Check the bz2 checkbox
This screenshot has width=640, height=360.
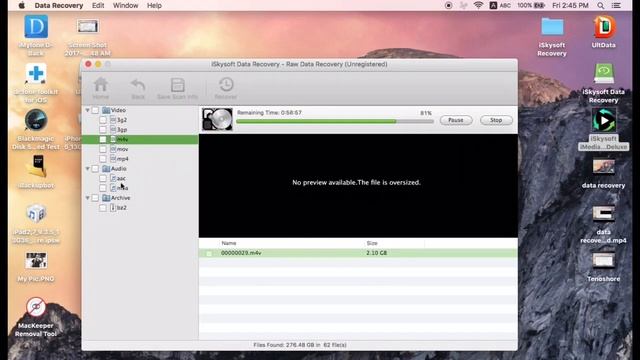(103, 208)
